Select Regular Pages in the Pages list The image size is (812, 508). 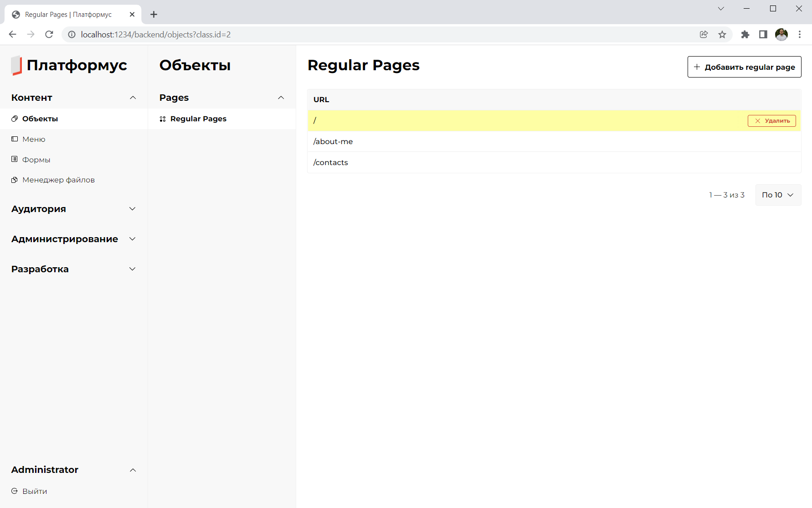(198, 119)
